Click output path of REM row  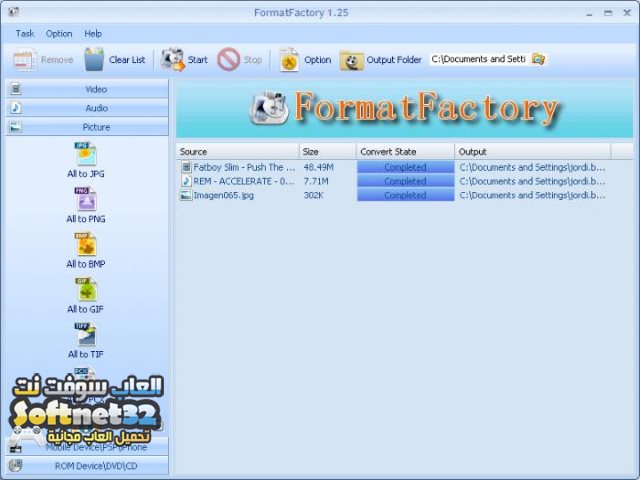click(532, 181)
